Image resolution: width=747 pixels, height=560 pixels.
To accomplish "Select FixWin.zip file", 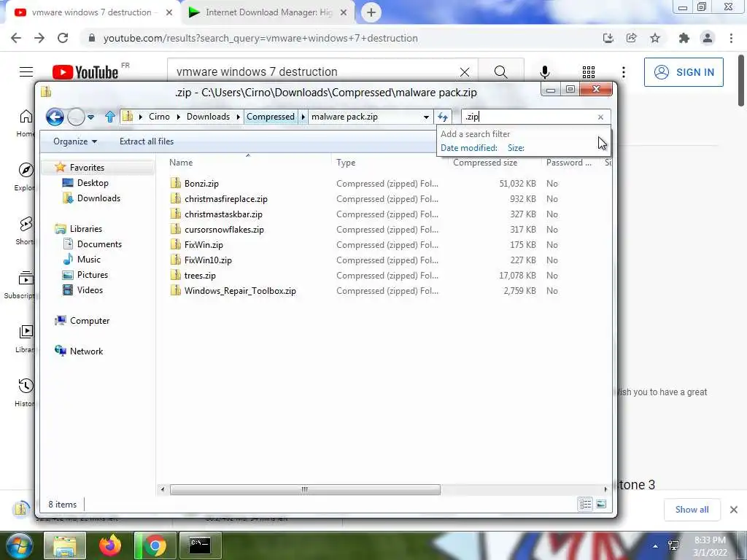I will coord(204,245).
